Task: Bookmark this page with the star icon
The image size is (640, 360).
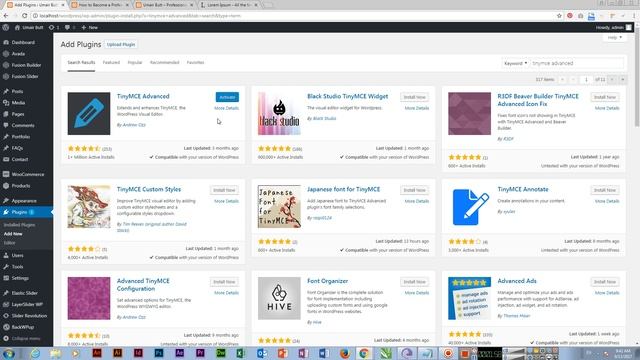Action: (559, 16)
